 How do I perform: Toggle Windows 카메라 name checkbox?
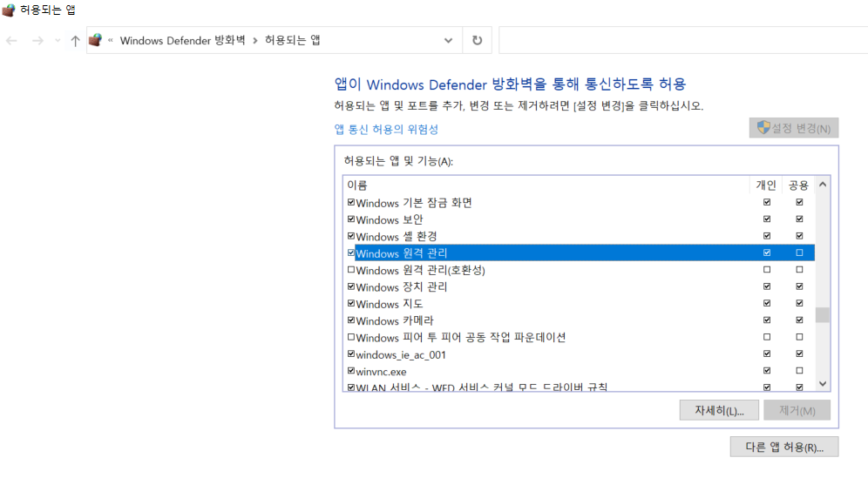click(x=351, y=320)
